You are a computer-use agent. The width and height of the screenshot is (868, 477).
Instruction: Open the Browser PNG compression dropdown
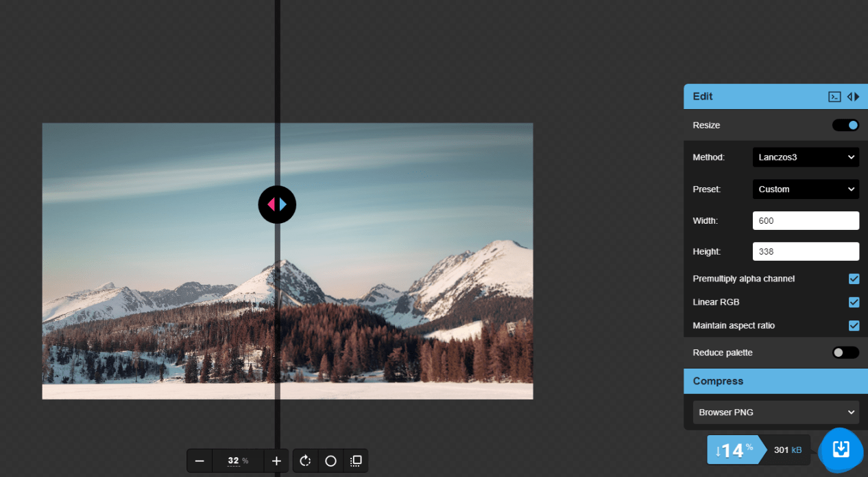click(x=775, y=412)
